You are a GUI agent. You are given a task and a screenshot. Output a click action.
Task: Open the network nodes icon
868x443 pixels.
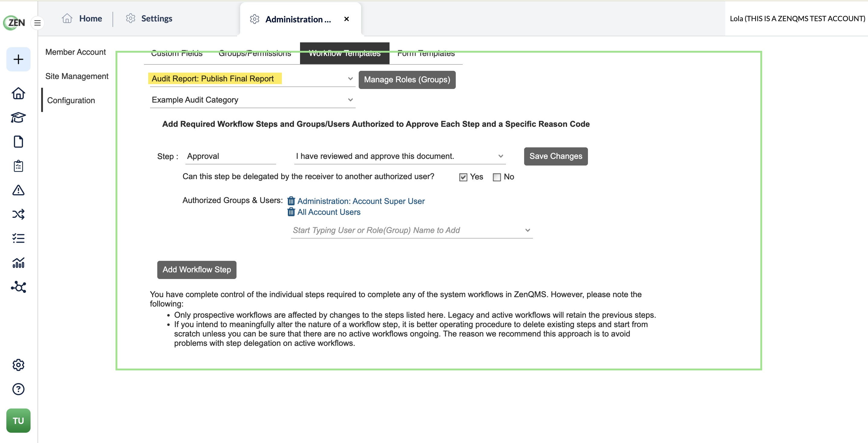click(x=18, y=287)
